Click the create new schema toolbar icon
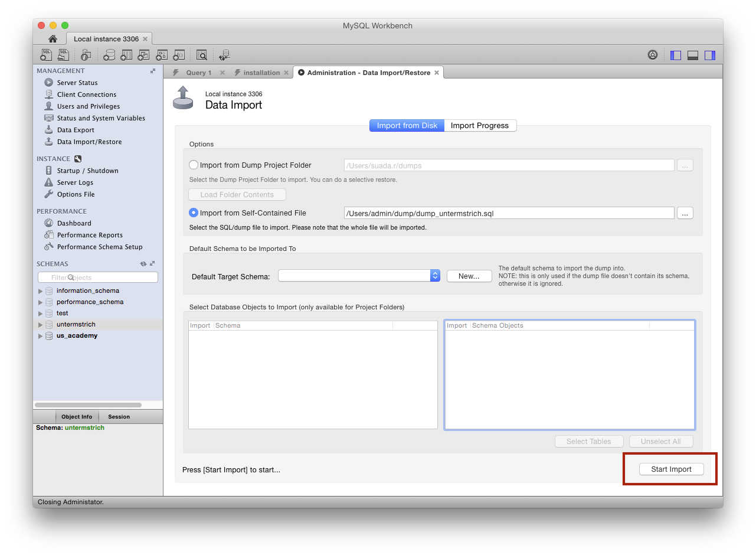Image resolution: width=756 pixels, height=555 pixels. point(109,55)
